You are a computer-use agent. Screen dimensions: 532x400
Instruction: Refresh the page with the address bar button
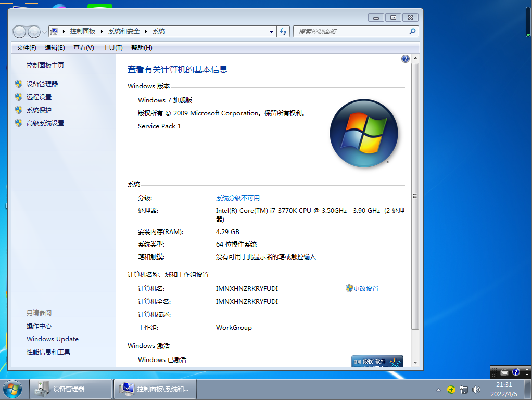click(x=283, y=32)
